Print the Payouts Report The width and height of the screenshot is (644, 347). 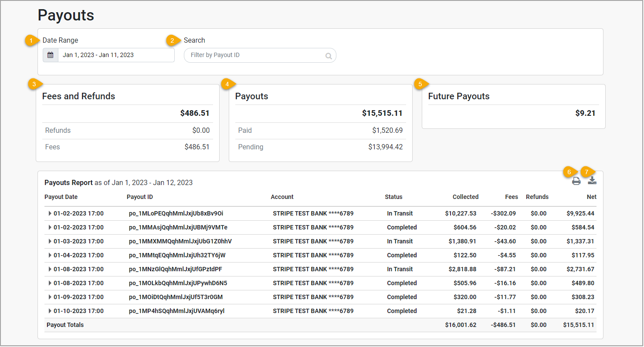point(576,181)
